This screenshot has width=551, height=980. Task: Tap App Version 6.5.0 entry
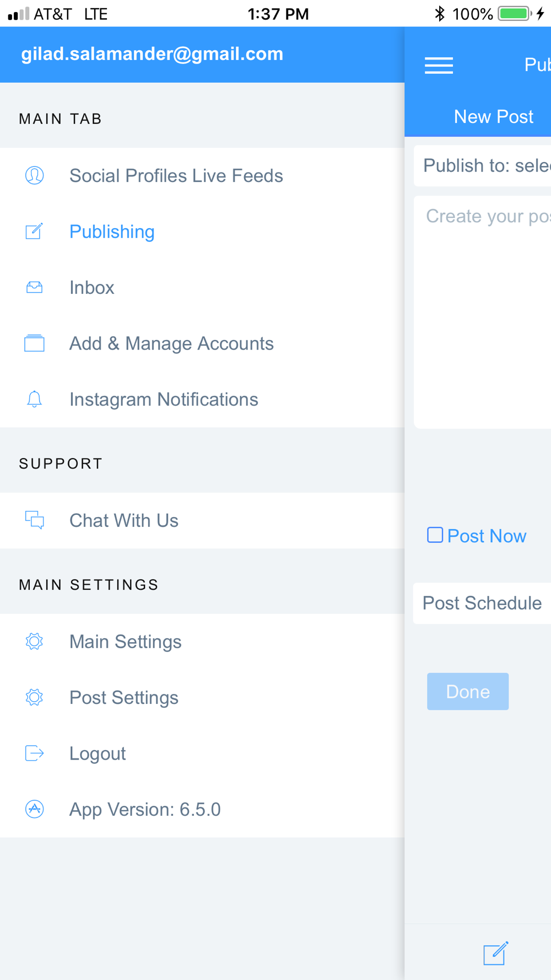pyautogui.click(x=145, y=809)
